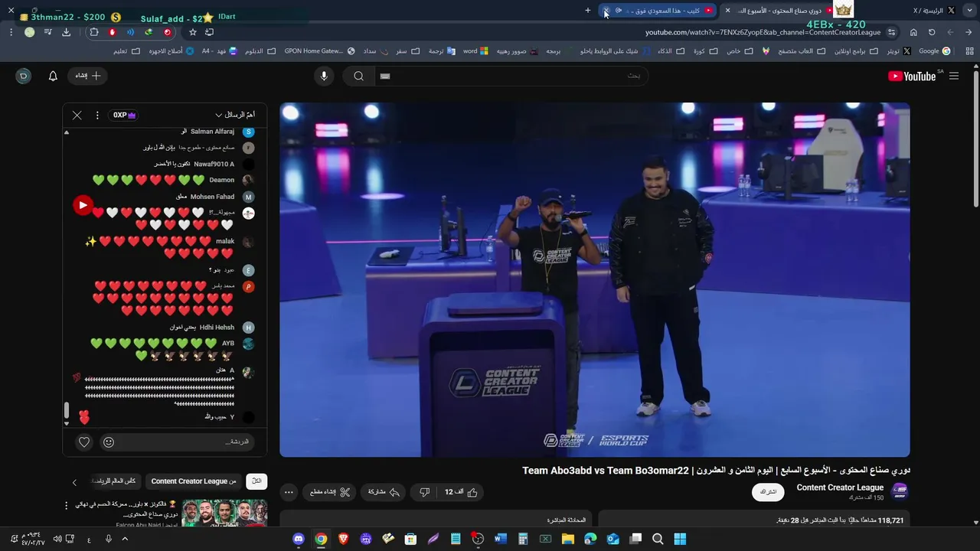Subscribe to Content Creator League
This screenshot has height=551, width=980.
pyautogui.click(x=769, y=492)
